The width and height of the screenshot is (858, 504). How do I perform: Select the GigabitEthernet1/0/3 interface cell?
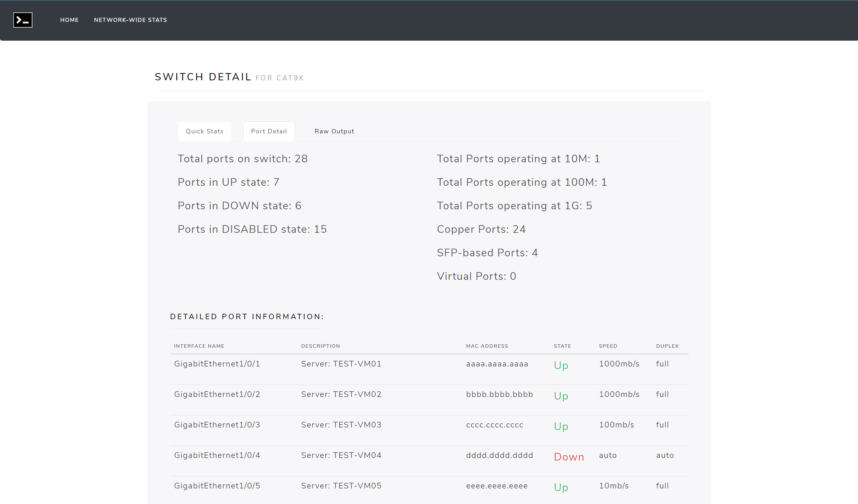[217, 425]
